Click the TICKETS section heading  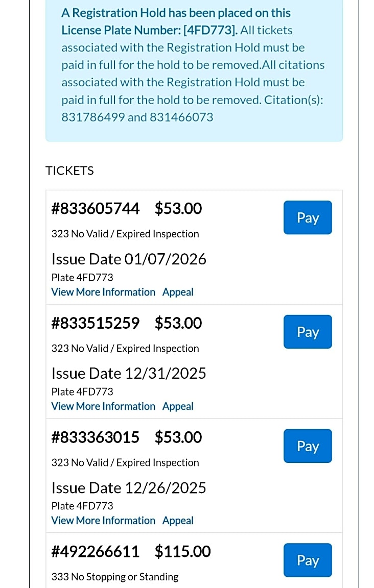[70, 171]
